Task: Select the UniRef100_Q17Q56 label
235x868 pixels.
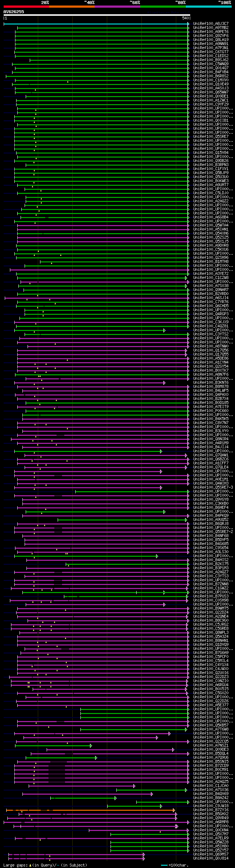Action: 211,350
